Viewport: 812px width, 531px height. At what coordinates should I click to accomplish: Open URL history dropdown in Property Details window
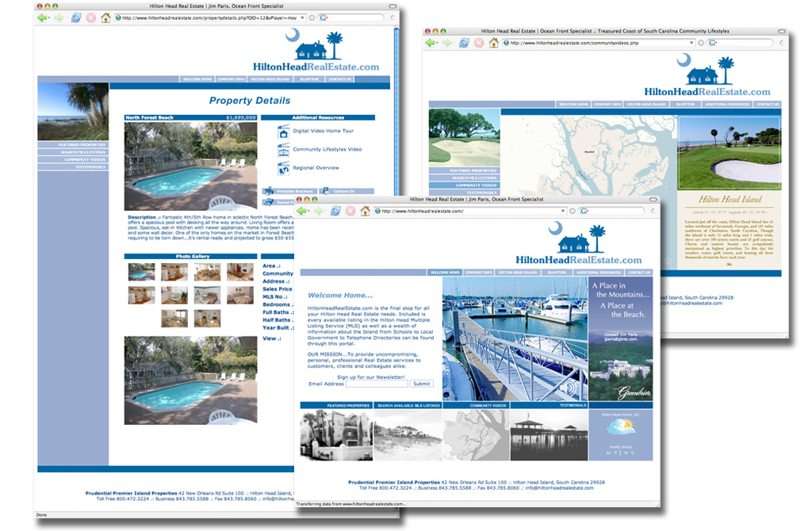click(302, 18)
